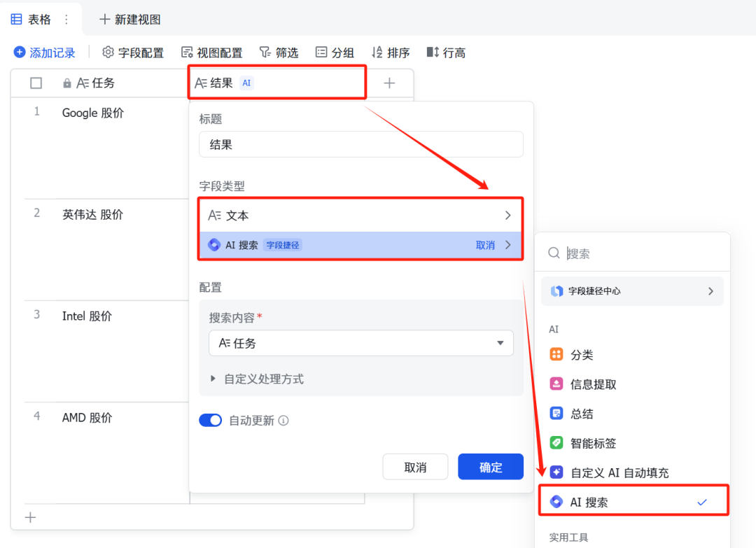
Task: Click the three-dot menu beside 表格 tab
Action: pyautogui.click(x=66, y=20)
